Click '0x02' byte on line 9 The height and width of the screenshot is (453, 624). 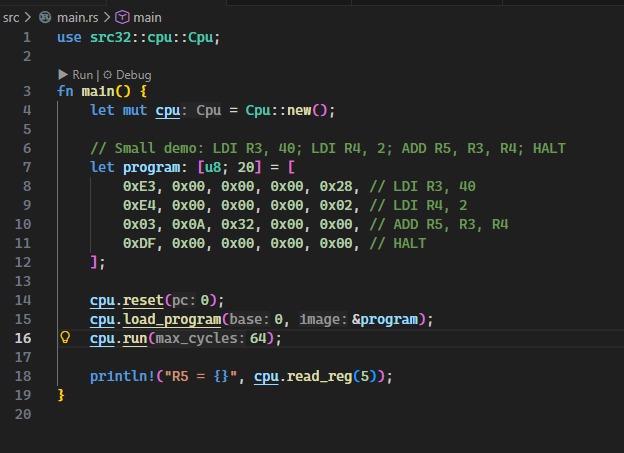click(336, 205)
